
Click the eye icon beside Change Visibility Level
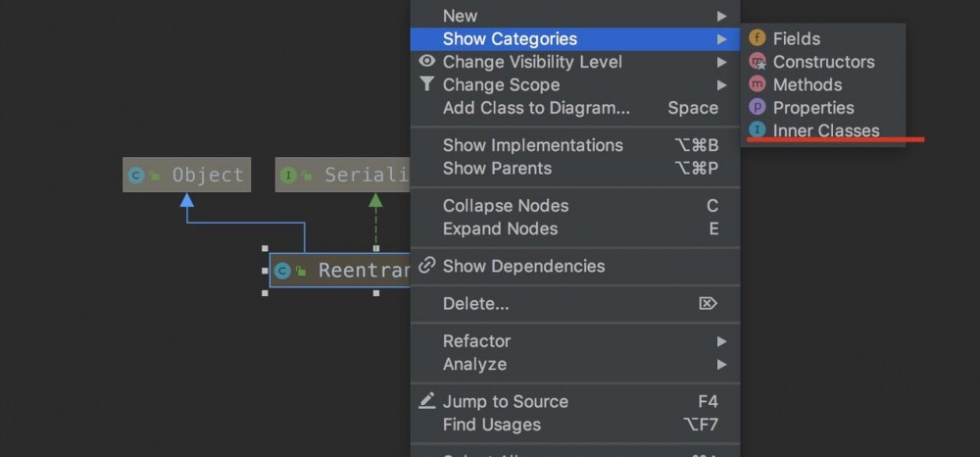[x=427, y=61]
